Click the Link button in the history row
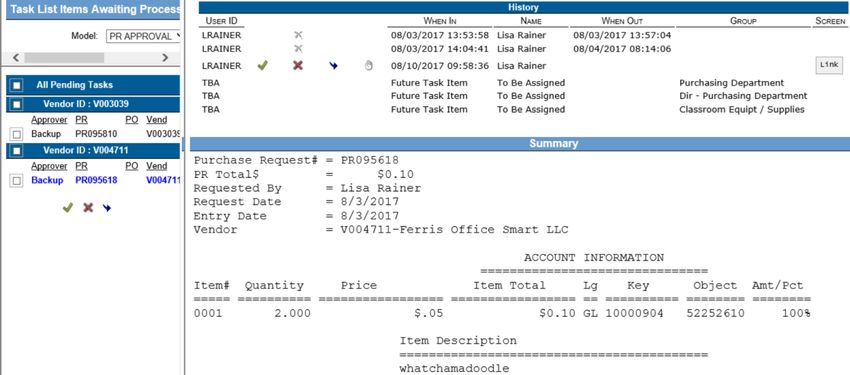 click(829, 65)
